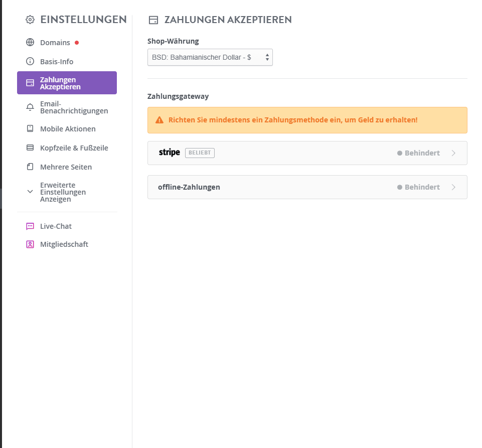Click the card icon in Zahlungen Akzeptieren menu item
Screen dimensions: 482x448
[x=30, y=83]
